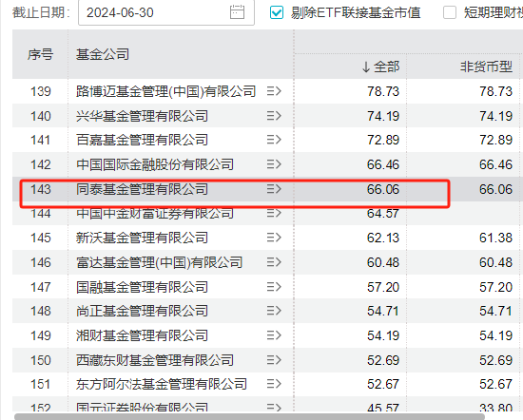Screen dimensions: 523x420
Task: Click the details icon for 中国国际金融股份有限公司
Action: coord(274,164)
